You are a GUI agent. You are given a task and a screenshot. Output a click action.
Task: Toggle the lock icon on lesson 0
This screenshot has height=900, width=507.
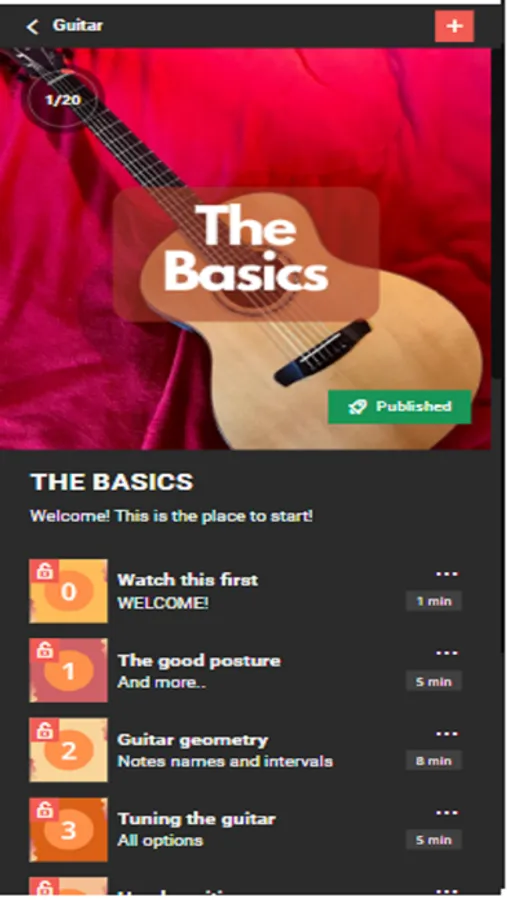click(44, 571)
